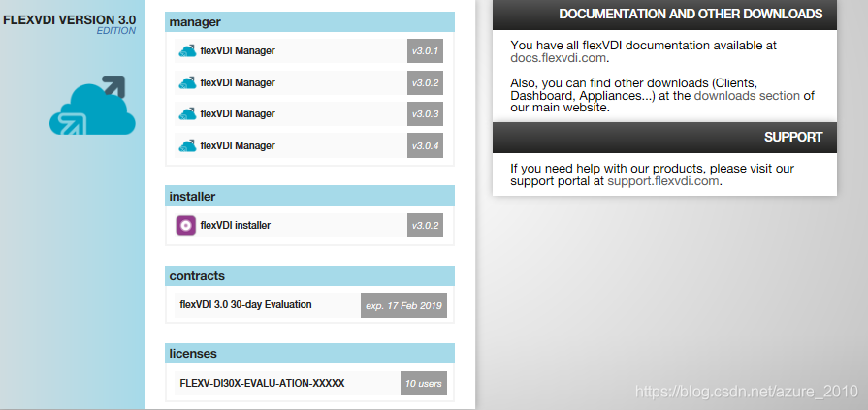
Task: Click the exp. 17 Feb 2019 badge
Action: [403, 305]
